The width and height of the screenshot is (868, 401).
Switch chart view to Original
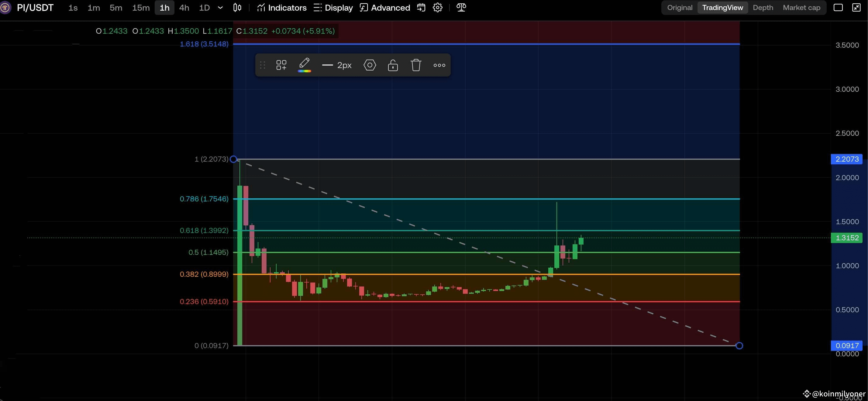[x=679, y=7]
